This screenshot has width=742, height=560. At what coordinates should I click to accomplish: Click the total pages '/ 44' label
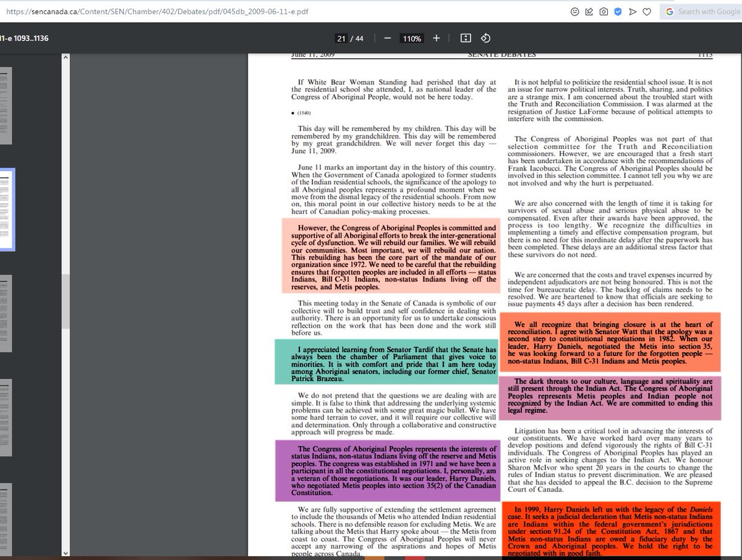[357, 38]
